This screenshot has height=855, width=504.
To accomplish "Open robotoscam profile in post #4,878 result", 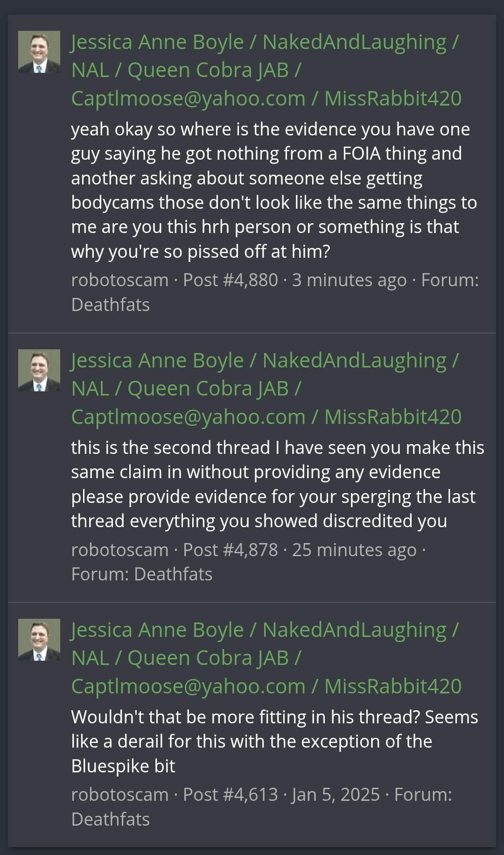I will [x=120, y=550].
